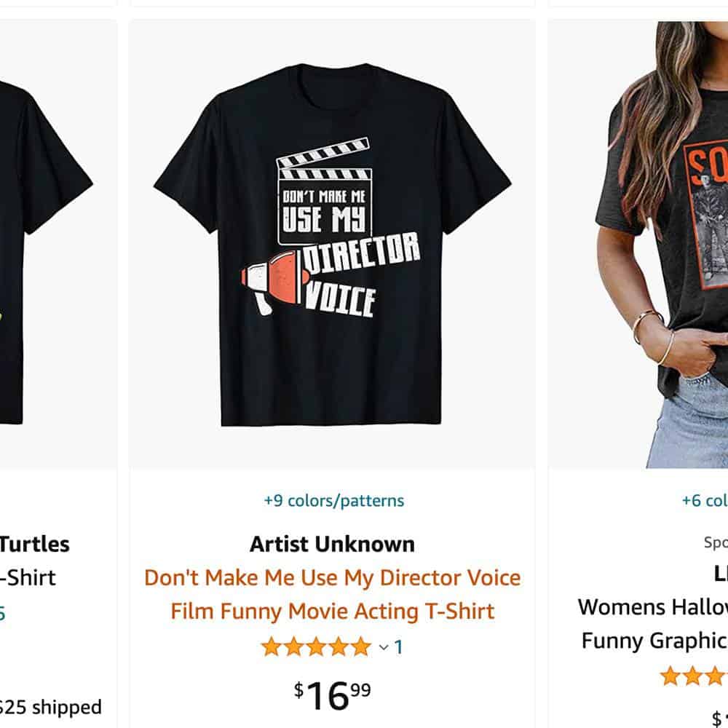Click the five-star rating under Director Voice shirt

coord(317,646)
